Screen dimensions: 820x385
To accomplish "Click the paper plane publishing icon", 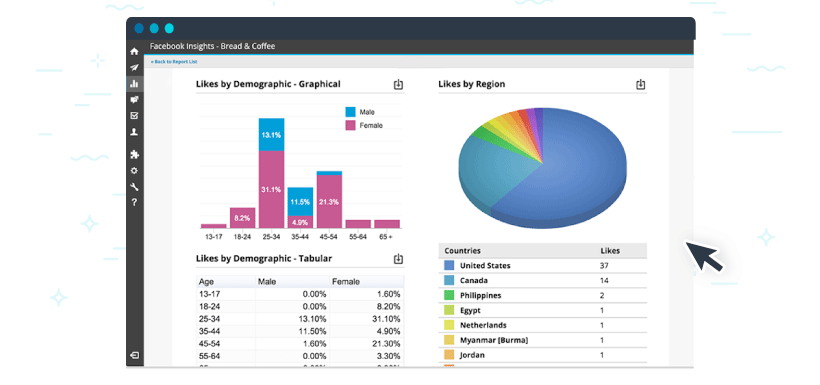I will pos(134,67).
